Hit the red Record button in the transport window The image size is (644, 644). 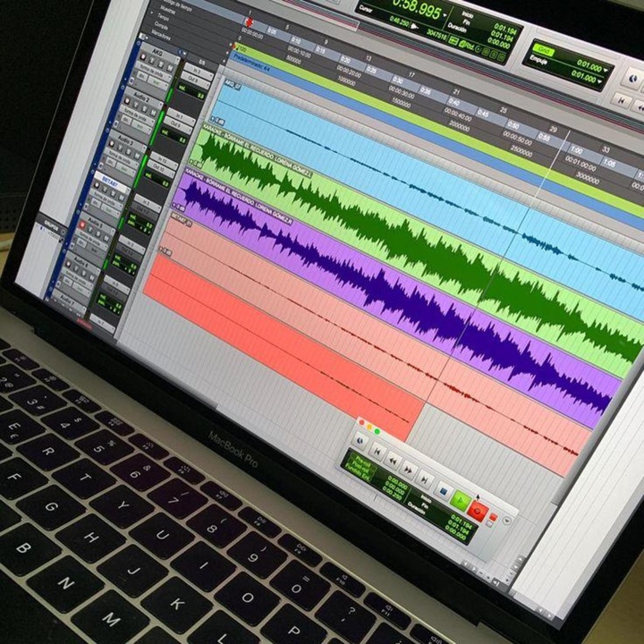[x=479, y=511]
